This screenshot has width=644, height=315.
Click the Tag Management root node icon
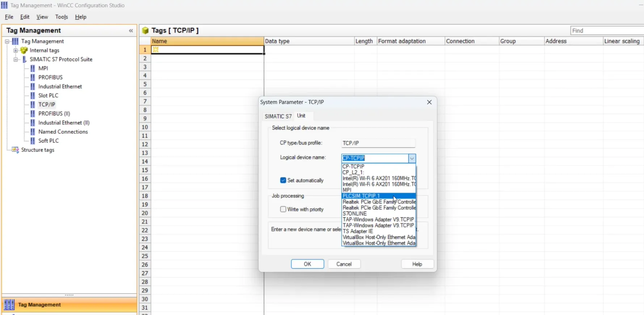(15, 41)
